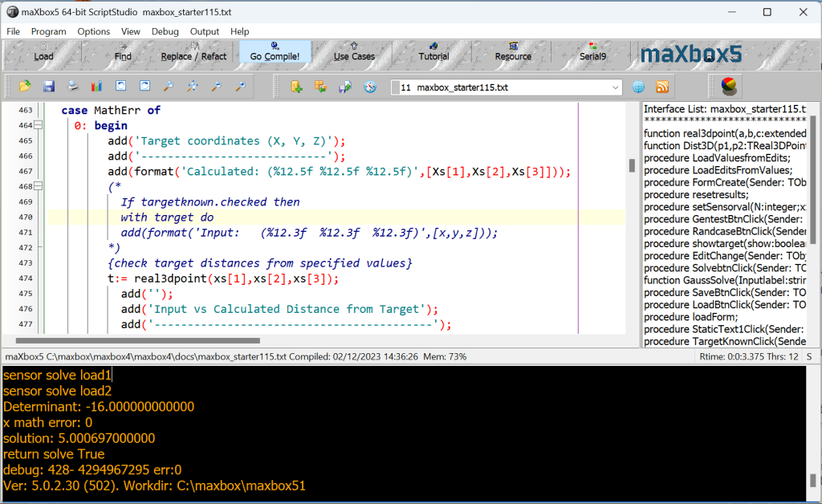Screen dimensions: 822x504
Task: Click the Replace / Refact button
Action: [193, 55]
